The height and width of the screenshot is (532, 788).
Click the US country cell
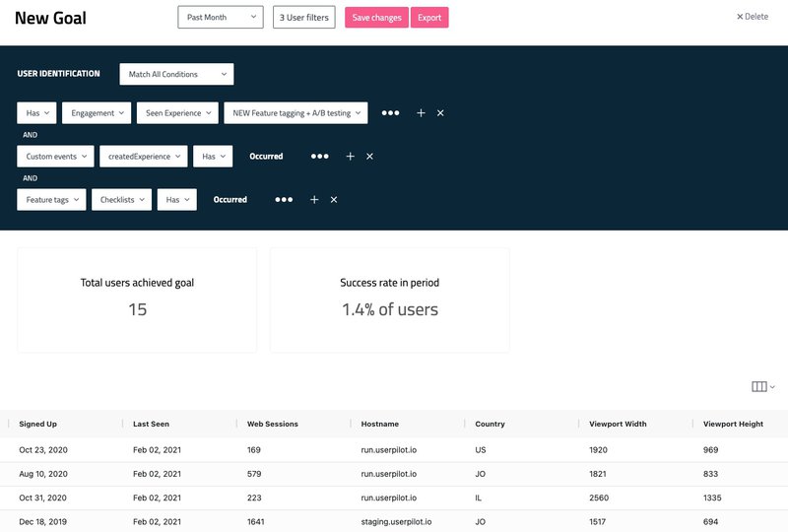tap(481, 450)
